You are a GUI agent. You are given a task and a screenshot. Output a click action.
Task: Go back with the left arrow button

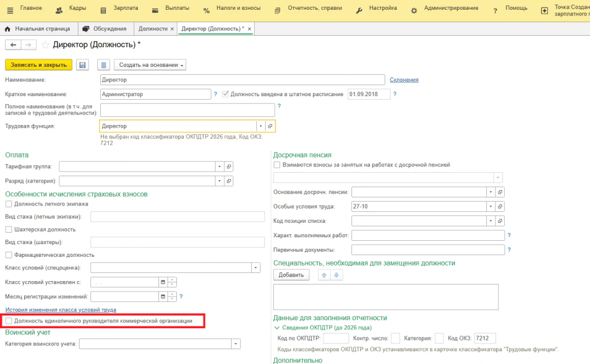13,45
